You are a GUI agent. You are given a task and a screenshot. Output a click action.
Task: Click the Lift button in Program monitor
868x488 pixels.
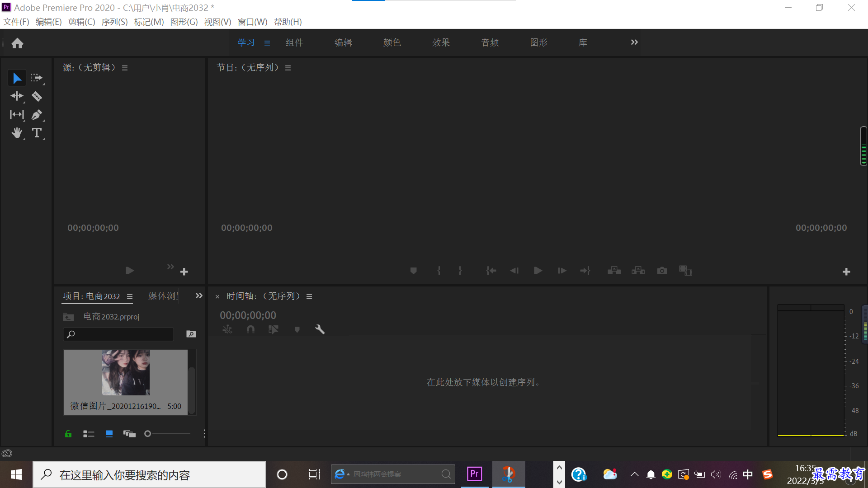tap(614, 271)
